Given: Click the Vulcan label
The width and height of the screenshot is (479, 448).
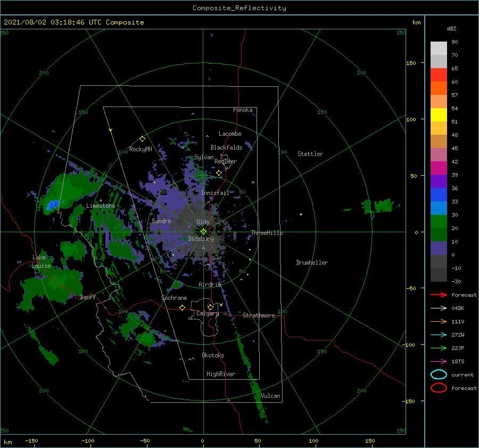Looking at the screenshot, I should point(271,396).
